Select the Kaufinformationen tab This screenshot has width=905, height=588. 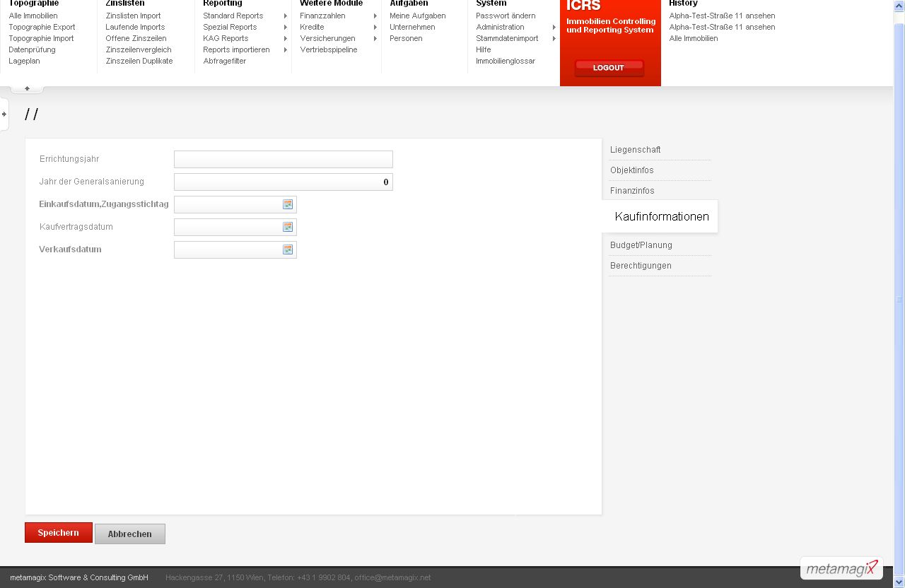tap(661, 216)
